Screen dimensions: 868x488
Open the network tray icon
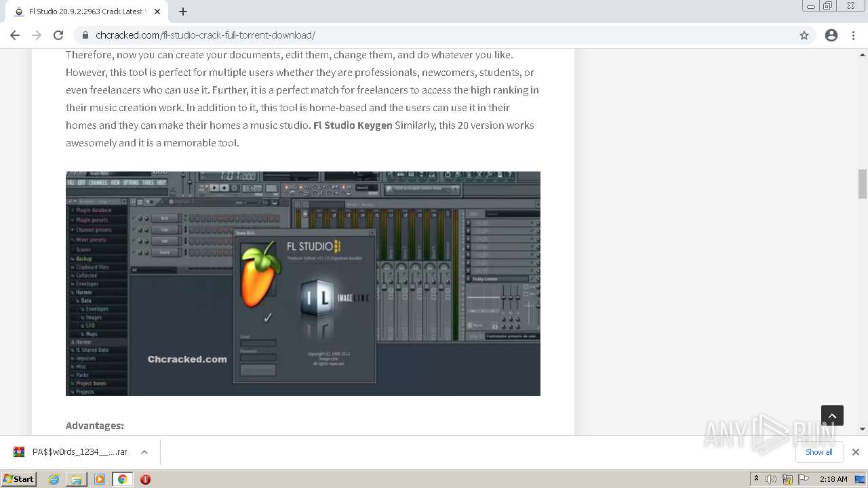click(787, 479)
